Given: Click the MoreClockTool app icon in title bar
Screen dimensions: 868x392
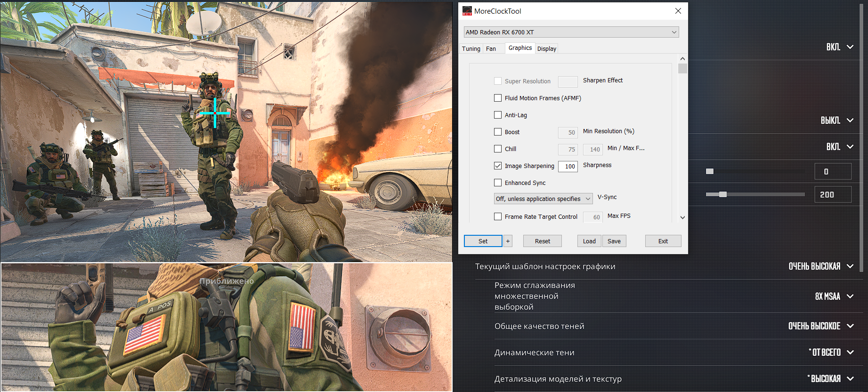Looking at the screenshot, I should [x=467, y=11].
